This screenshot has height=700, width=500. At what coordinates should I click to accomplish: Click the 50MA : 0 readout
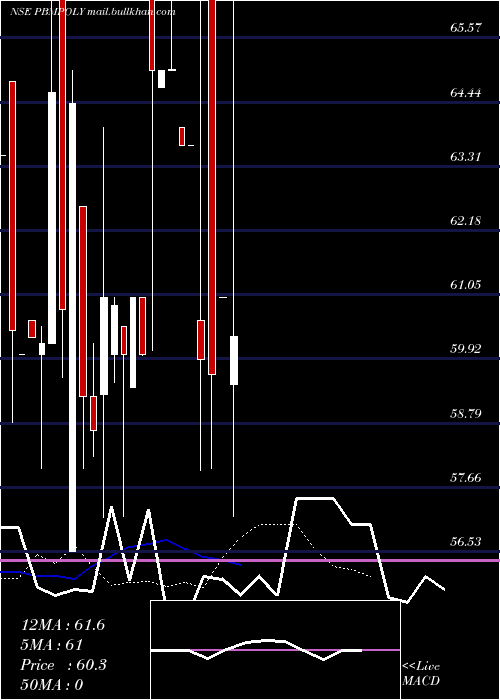[52, 684]
